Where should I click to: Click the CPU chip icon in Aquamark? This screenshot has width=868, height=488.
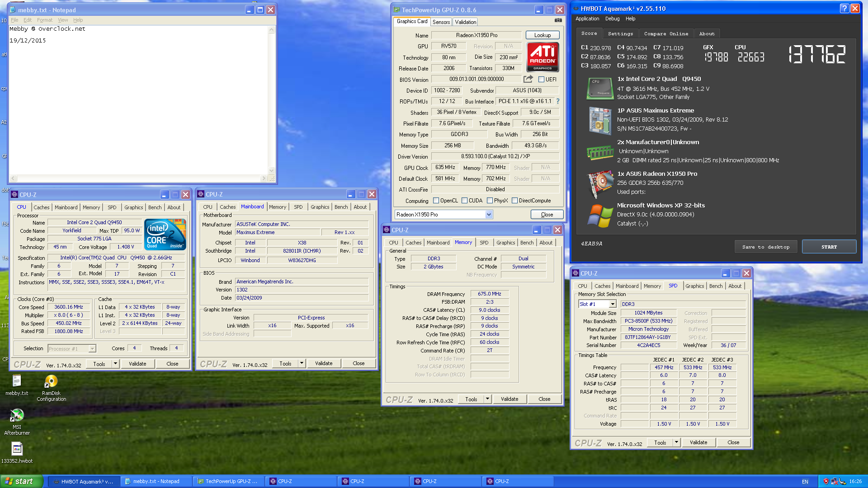pos(599,88)
